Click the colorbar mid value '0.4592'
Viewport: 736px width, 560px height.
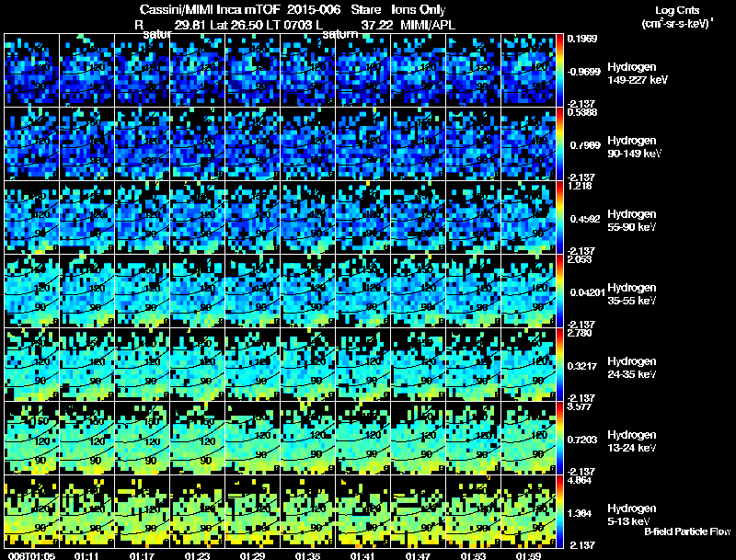point(585,219)
